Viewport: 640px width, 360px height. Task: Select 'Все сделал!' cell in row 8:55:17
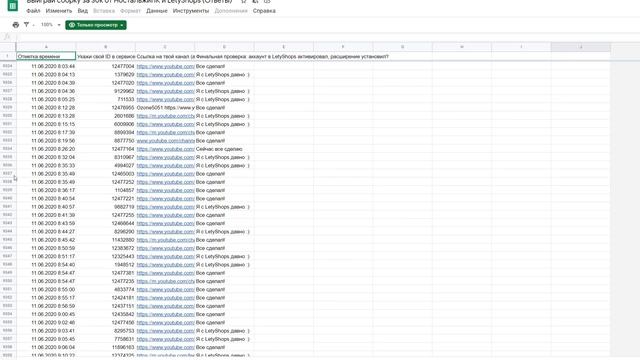[x=224, y=298]
